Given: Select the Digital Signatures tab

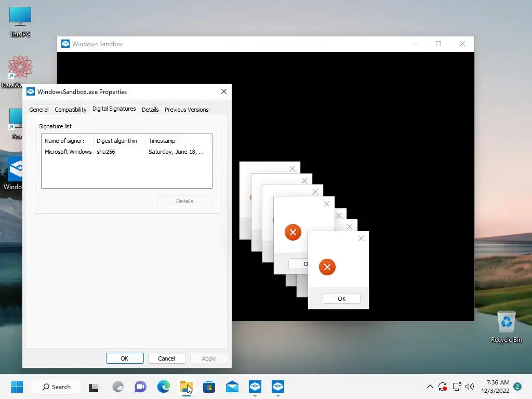Looking at the screenshot, I should pyautogui.click(x=114, y=109).
